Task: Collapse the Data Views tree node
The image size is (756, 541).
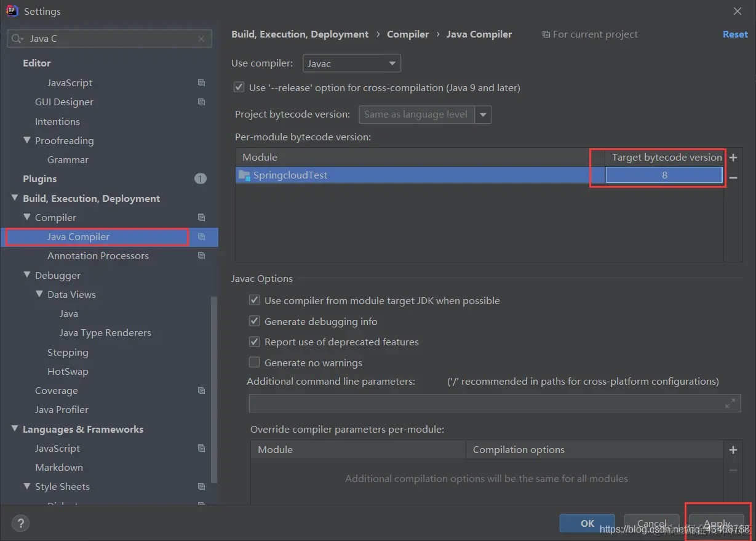Action: (39, 294)
